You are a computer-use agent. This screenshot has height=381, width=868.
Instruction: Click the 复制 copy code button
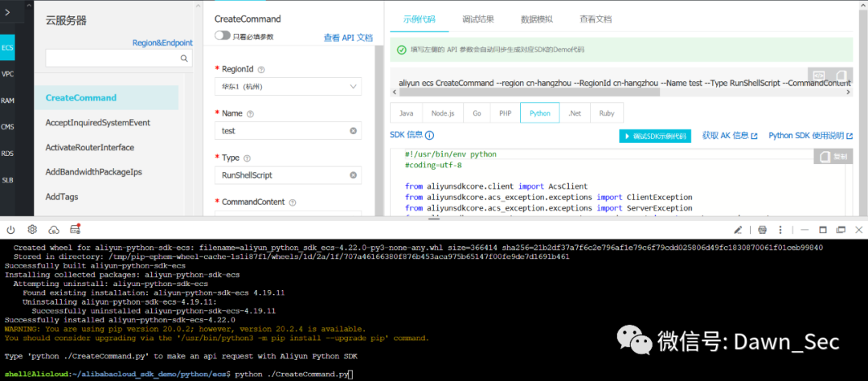[833, 157]
